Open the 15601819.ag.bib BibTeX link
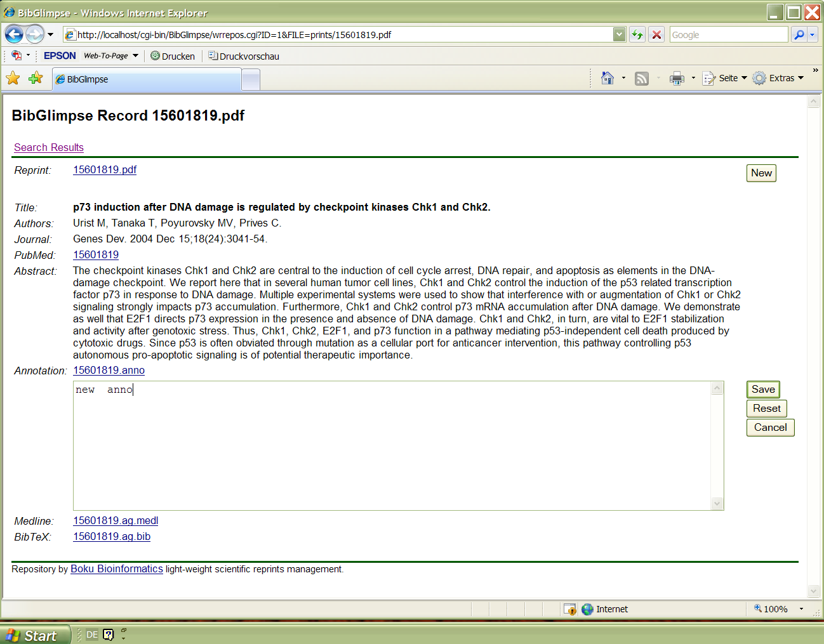824x644 pixels. coord(112,536)
